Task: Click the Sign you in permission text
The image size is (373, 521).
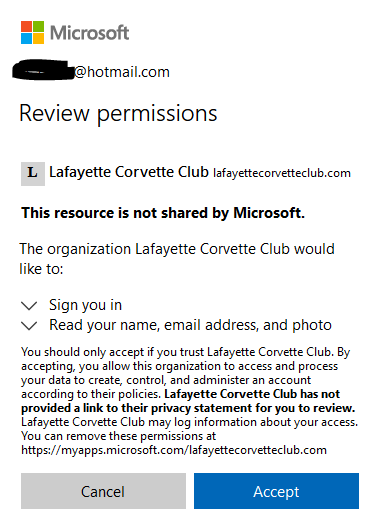Action: point(85,305)
